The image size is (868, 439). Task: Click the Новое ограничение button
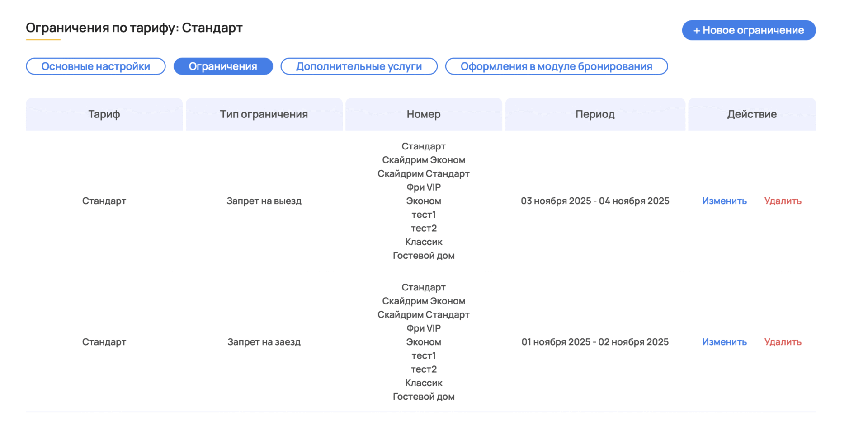(749, 30)
